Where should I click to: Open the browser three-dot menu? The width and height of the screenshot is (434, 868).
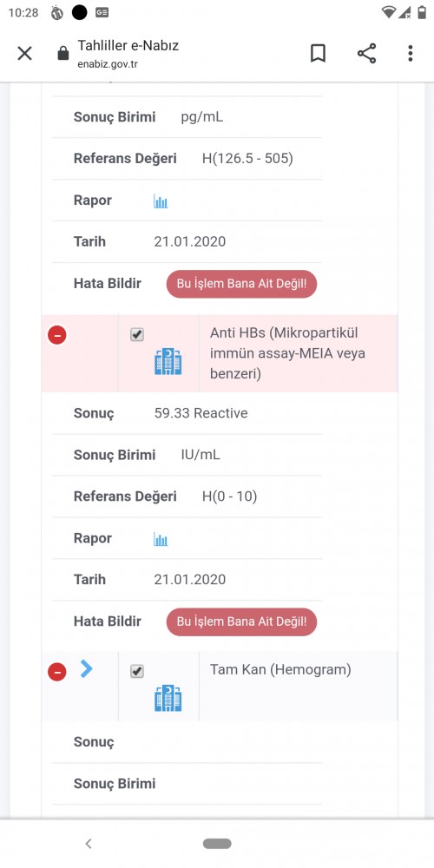411,53
